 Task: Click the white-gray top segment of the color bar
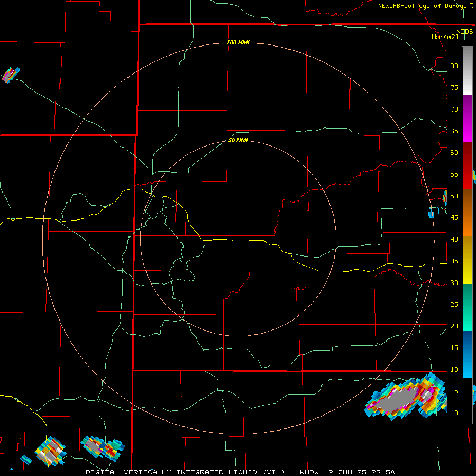point(467,71)
